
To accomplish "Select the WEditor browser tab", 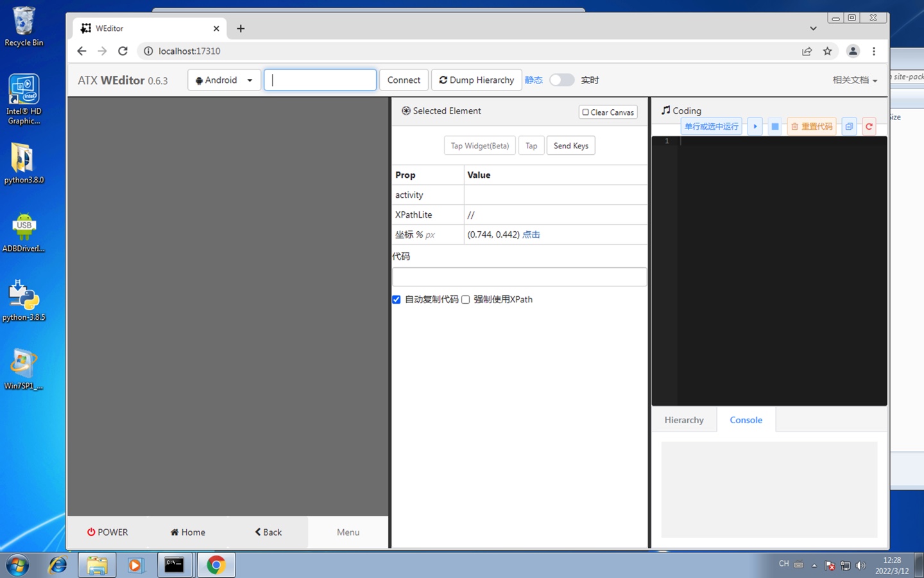I will coord(150,28).
